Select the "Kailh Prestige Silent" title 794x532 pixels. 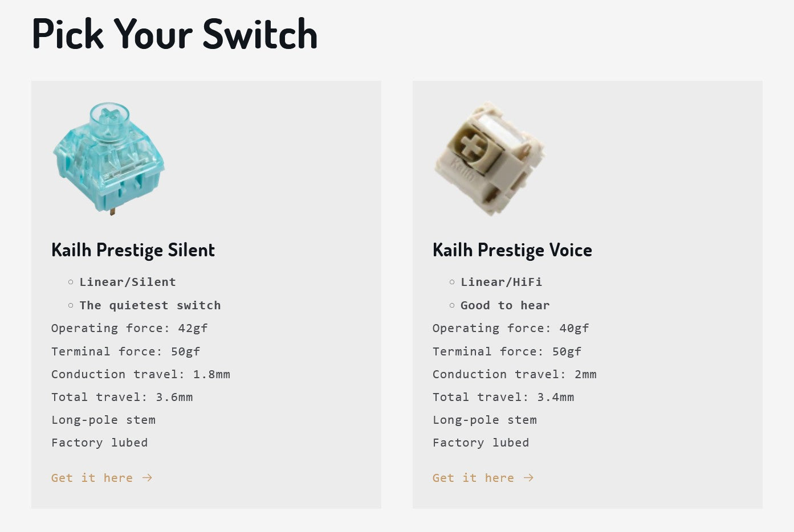tap(133, 250)
